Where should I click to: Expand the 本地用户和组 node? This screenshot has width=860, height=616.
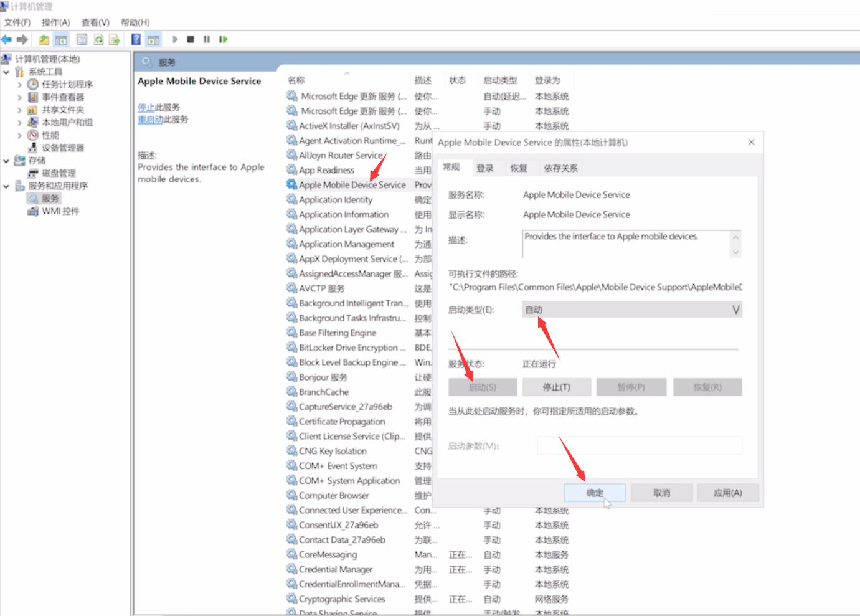(x=19, y=123)
